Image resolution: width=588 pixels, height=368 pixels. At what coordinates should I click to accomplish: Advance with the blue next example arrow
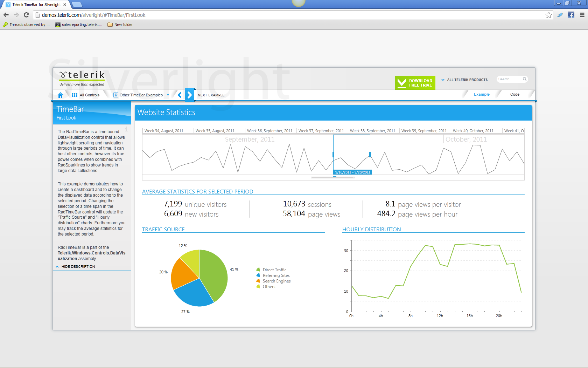(x=189, y=95)
